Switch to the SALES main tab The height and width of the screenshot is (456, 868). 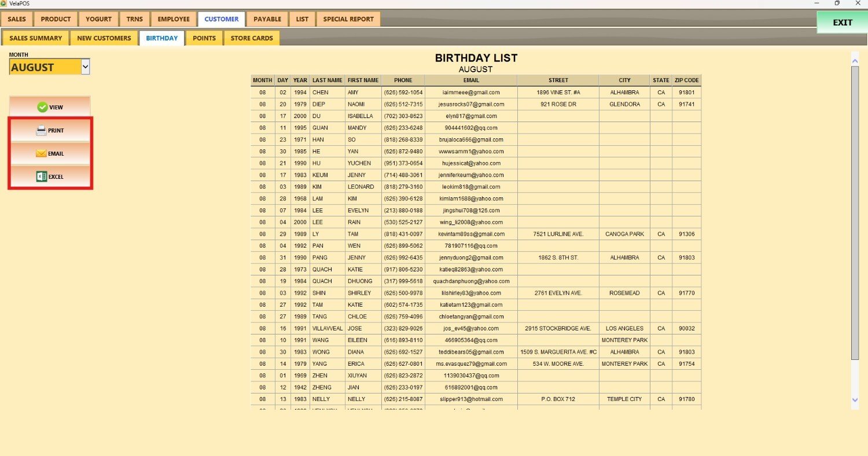pos(17,19)
